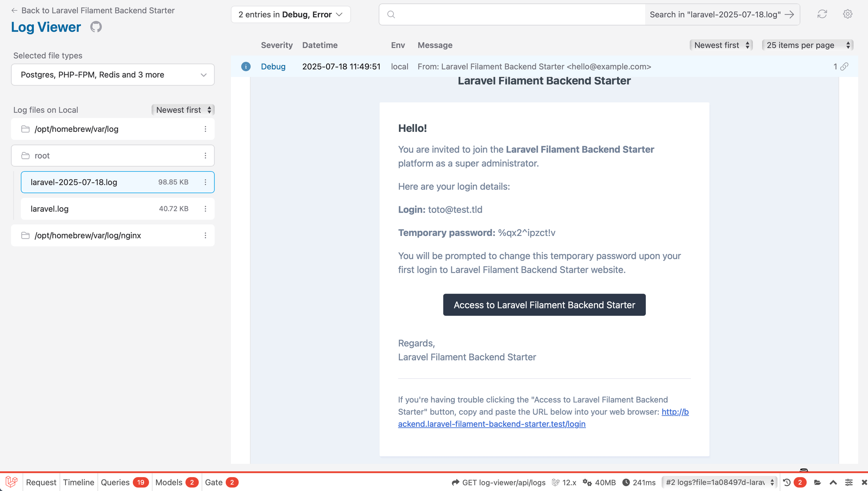
Task: Open Log Viewer settings gear
Action: (848, 14)
